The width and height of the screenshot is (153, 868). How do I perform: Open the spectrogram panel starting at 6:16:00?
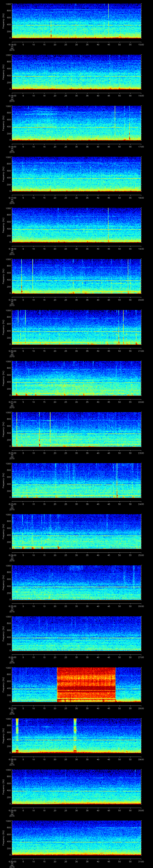click(76, 123)
